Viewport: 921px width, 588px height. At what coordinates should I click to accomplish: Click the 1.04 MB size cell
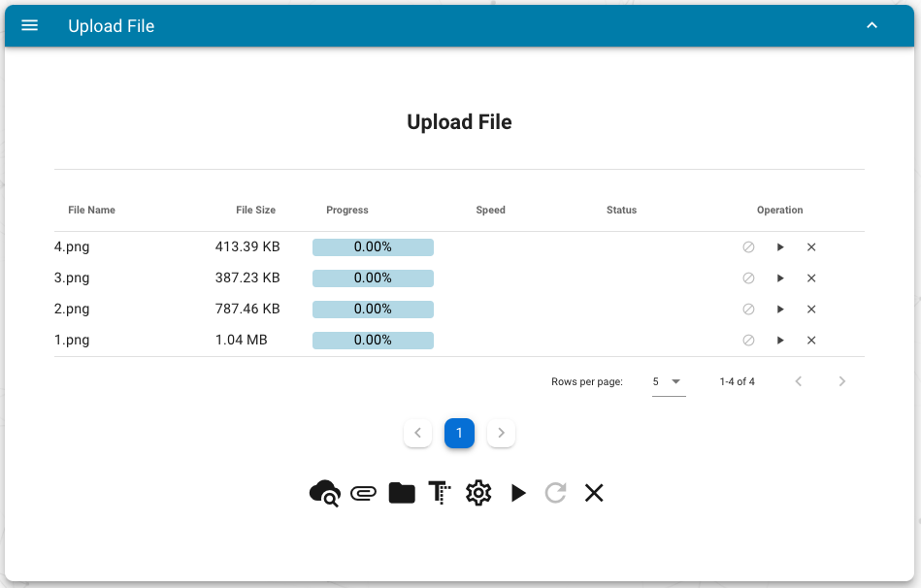pyautogui.click(x=242, y=341)
